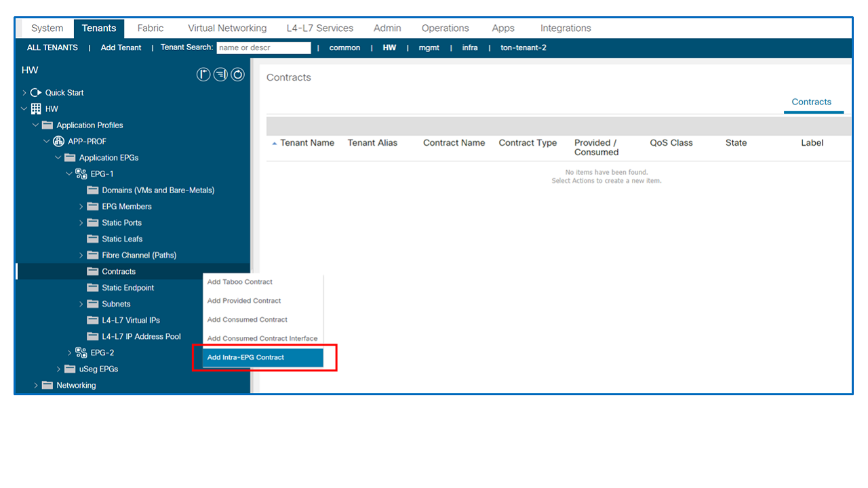Click the Application Profiles folder icon
Screen dimensions: 868x488
(47, 125)
